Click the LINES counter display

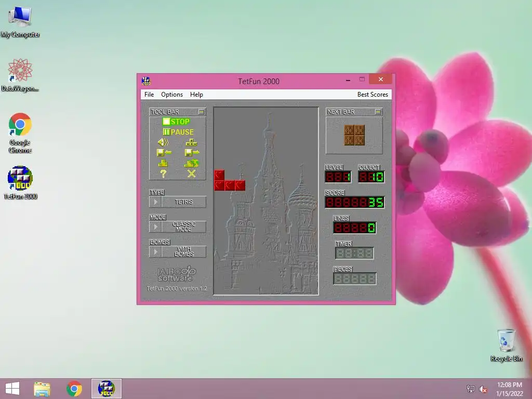click(354, 228)
